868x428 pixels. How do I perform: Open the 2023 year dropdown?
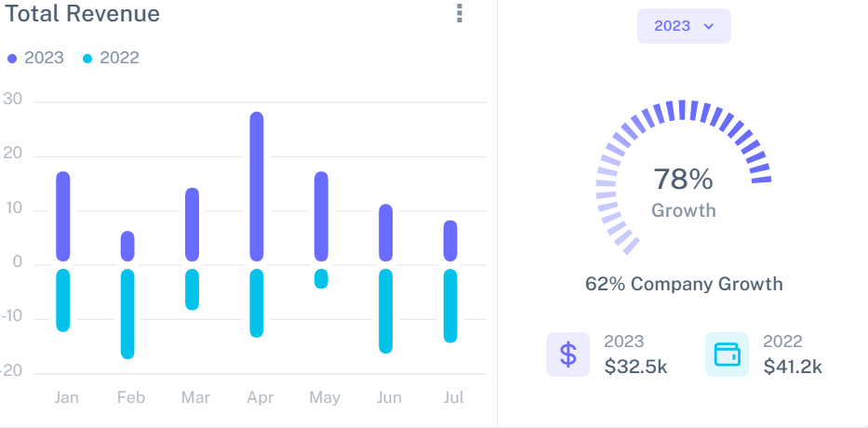pos(683,26)
